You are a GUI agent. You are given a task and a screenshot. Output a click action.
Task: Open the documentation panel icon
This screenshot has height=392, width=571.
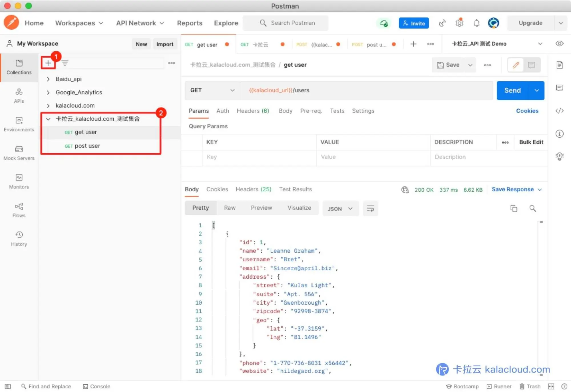point(560,65)
